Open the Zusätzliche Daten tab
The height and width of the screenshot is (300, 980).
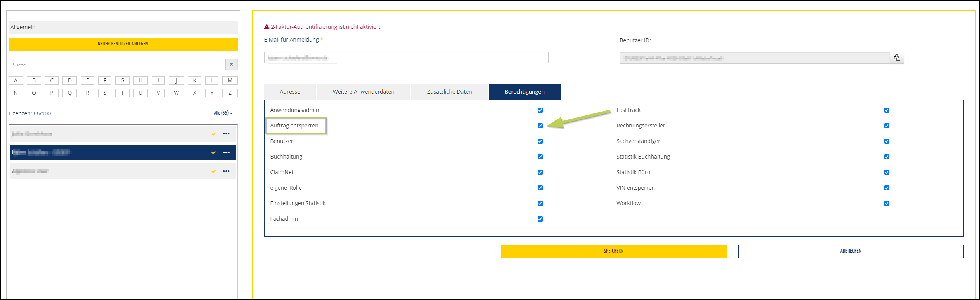click(x=449, y=92)
